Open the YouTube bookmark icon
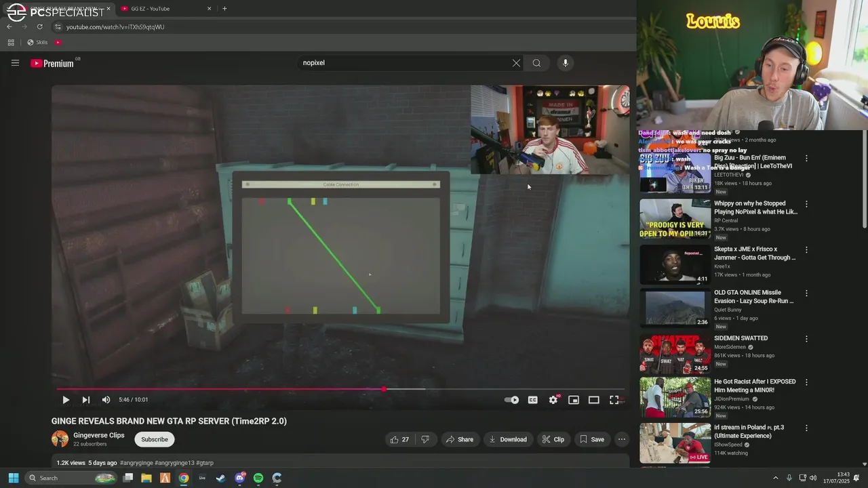The width and height of the screenshot is (868, 488). [x=58, y=42]
